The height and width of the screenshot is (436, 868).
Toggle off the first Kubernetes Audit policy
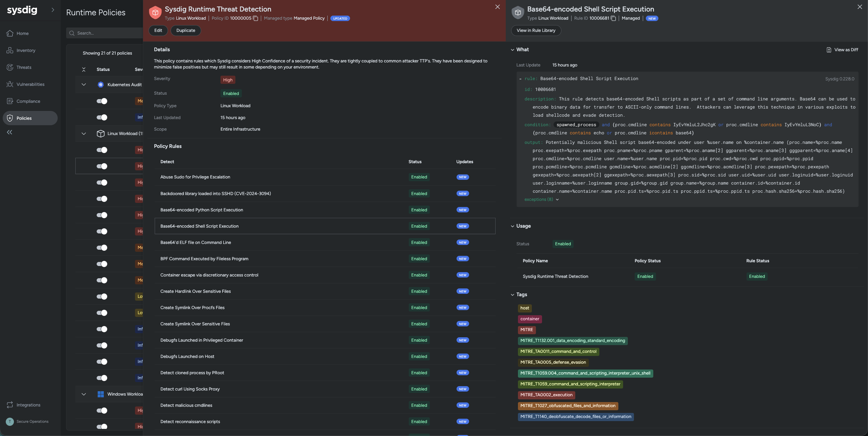coord(102,101)
